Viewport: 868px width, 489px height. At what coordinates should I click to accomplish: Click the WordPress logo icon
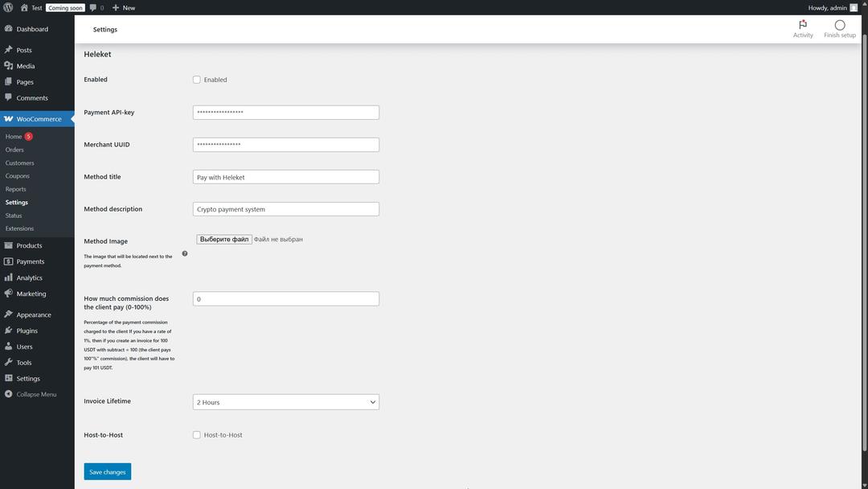click(x=8, y=7)
